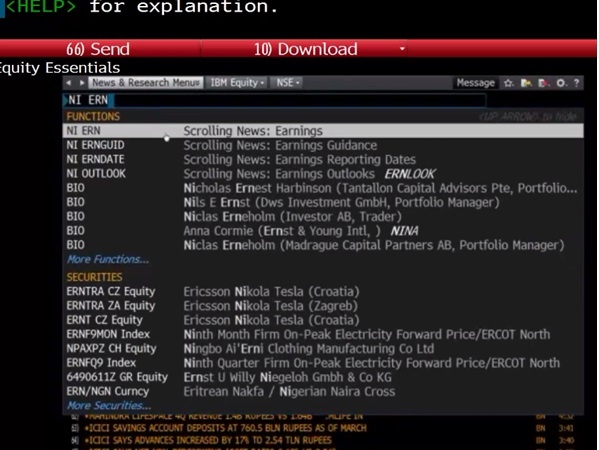
Task: Click the Equity Essentials title
Action: [60, 68]
